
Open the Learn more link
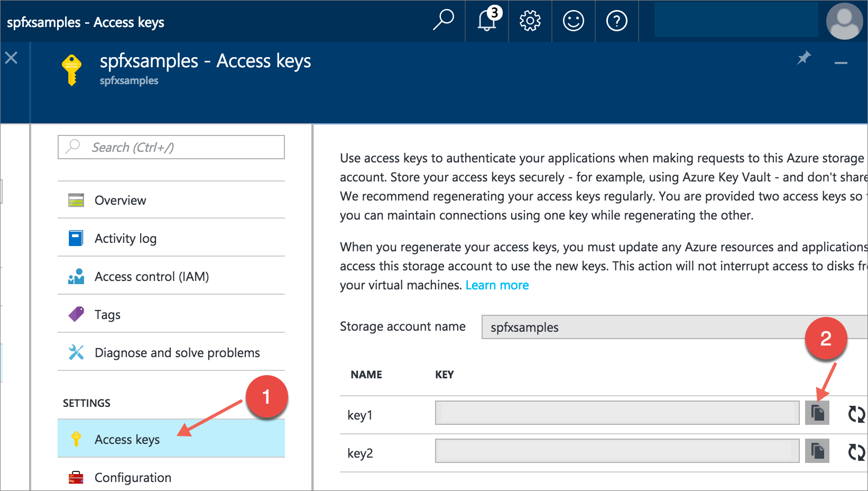click(x=496, y=285)
